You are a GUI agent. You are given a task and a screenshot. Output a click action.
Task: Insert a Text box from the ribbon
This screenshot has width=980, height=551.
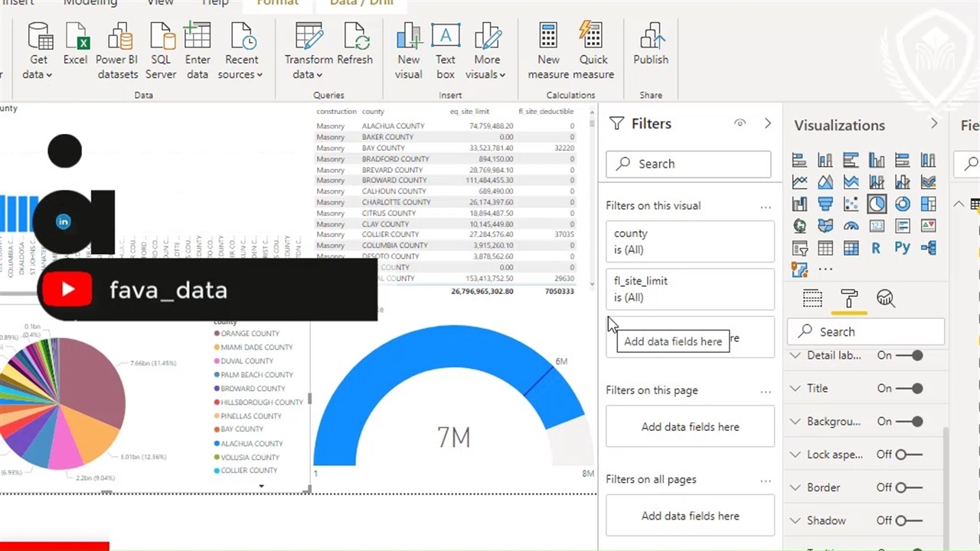(446, 51)
